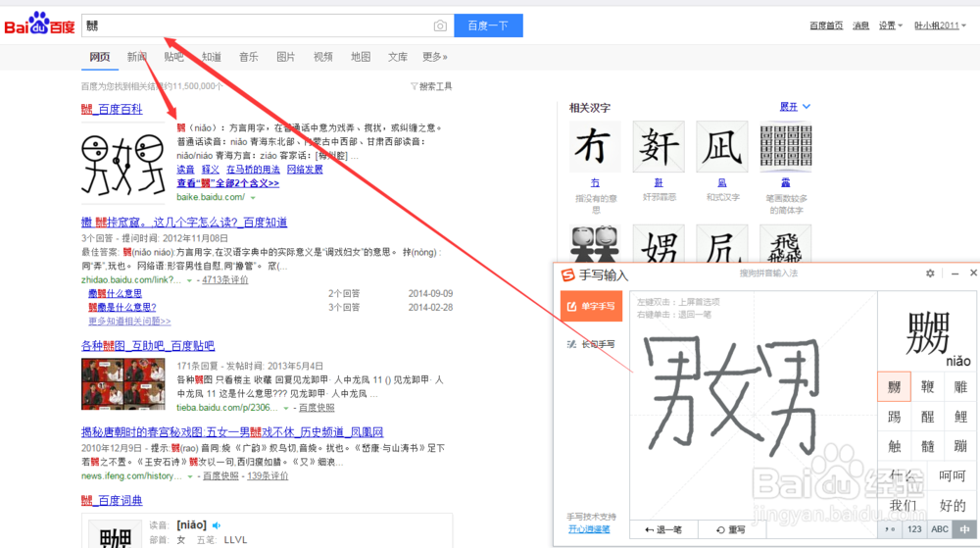Open the 139条评价 link
Viewport: 980px width, 548px height.
[x=268, y=476]
